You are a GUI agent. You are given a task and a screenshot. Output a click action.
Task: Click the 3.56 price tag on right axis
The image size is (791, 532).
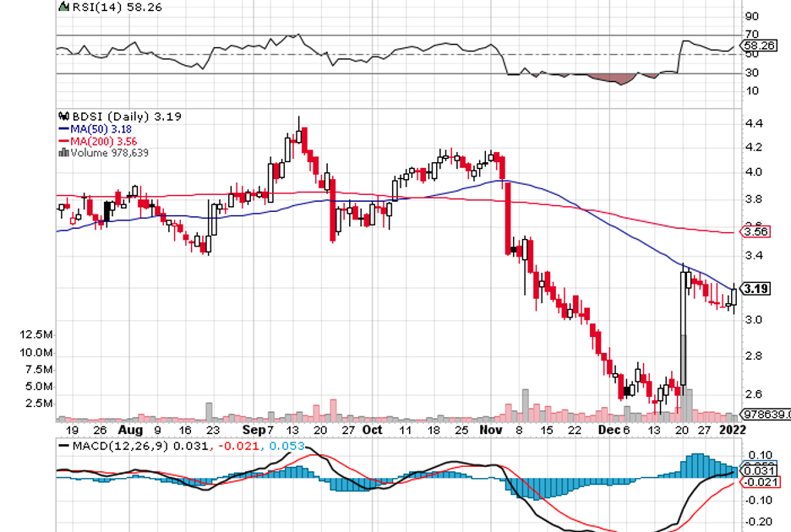756,231
